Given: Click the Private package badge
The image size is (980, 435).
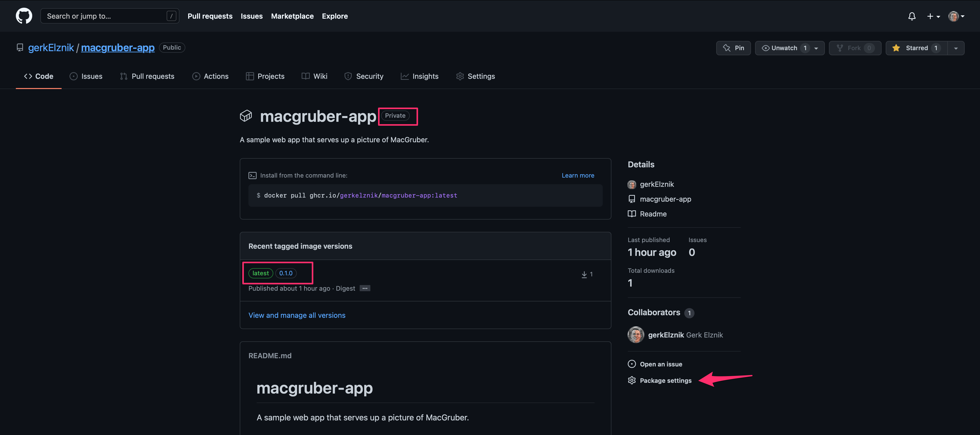Looking at the screenshot, I should pyautogui.click(x=395, y=115).
